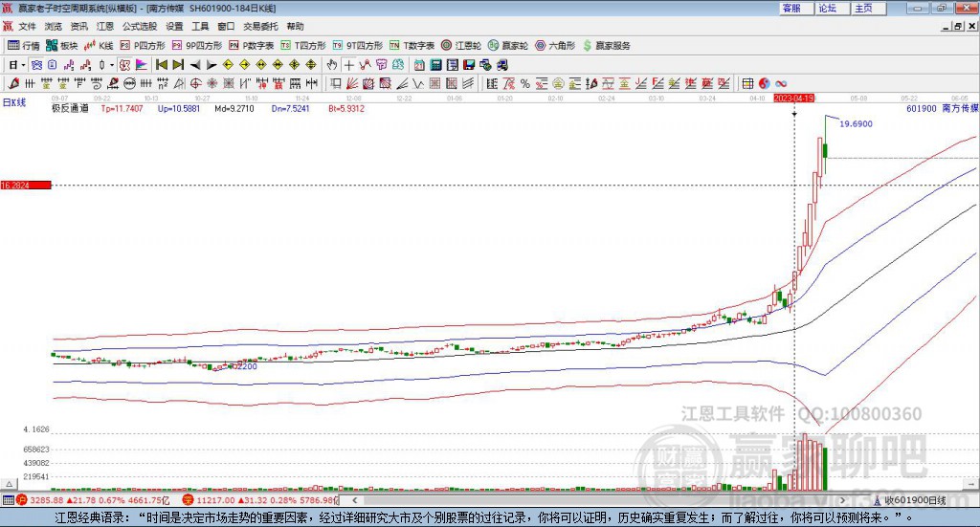The height and width of the screenshot is (527, 980).
Task: Click the infinity loop icon
Action: [x=781, y=83]
